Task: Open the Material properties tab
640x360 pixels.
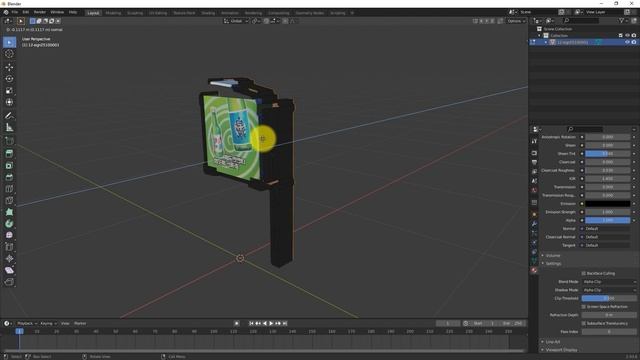Action: [x=534, y=270]
